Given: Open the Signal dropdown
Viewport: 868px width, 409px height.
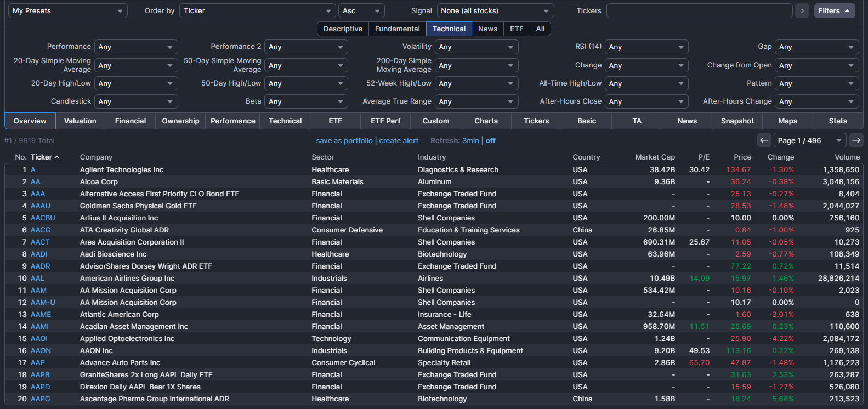Looking at the screenshot, I should [496, 11].
